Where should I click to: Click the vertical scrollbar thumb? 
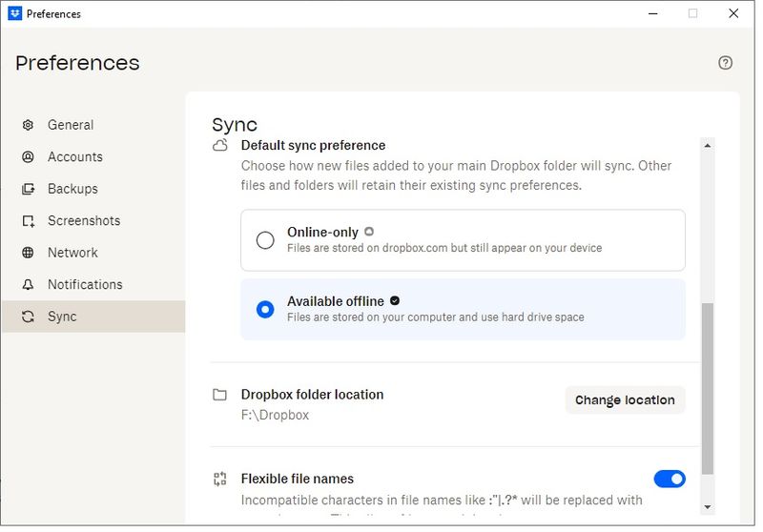(707, 388)
